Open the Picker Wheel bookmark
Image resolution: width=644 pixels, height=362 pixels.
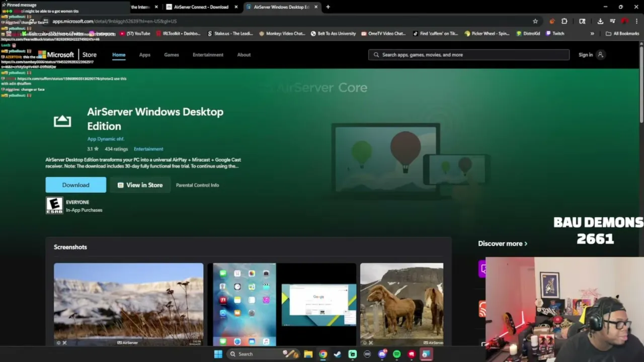pyautogui.click(x=487, y=34)
